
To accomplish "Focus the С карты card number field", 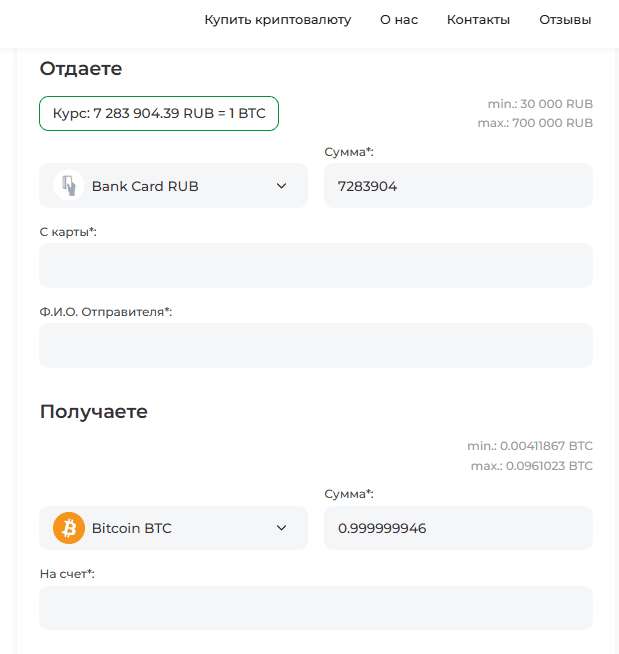I will (x=316, y=265).
